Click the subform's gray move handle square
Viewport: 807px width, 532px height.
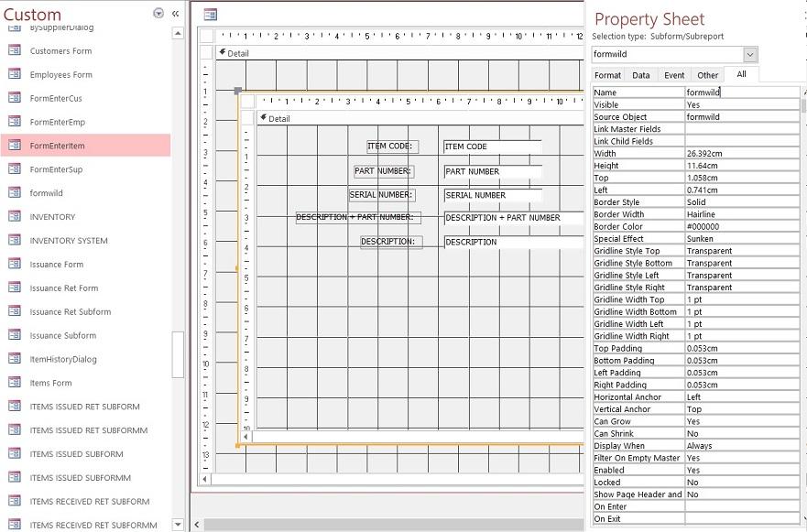pyautogui.click(x=238, y=91)
